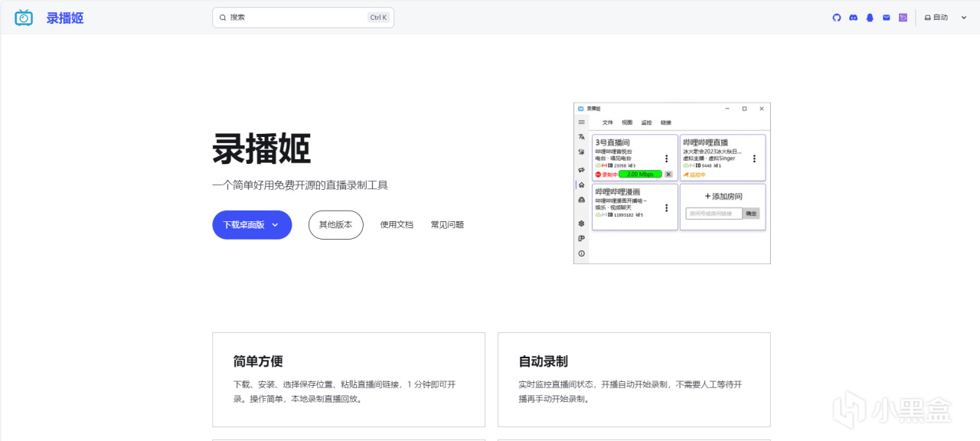Open the 监控 menu in the app preview
Image resolution: width=980 pixels, height=441 pixels.
pos(646,122)
